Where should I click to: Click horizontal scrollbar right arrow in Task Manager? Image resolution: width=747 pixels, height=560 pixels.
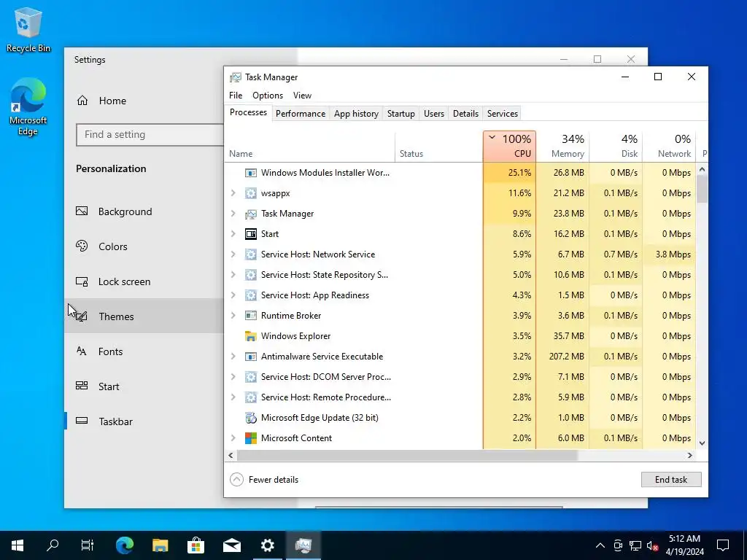click(689, 455)
